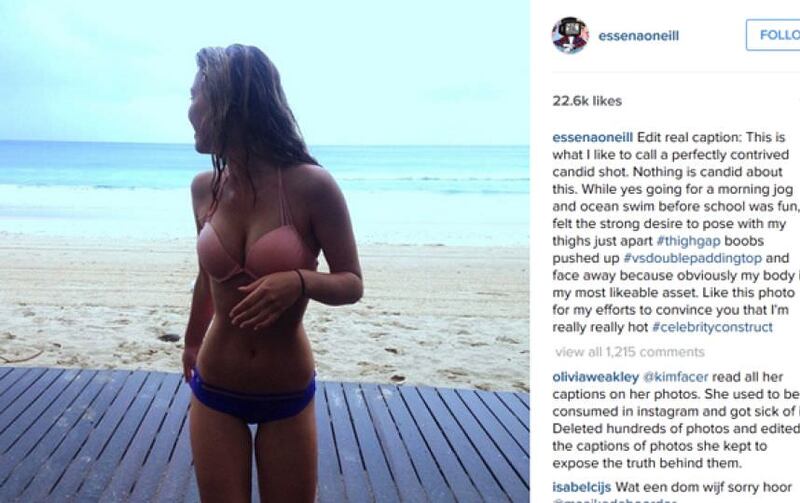Click the essenaoneill profile avatar
Image resolution: width=800 pixels, height=503 pixels.
(x=570, y=35)
